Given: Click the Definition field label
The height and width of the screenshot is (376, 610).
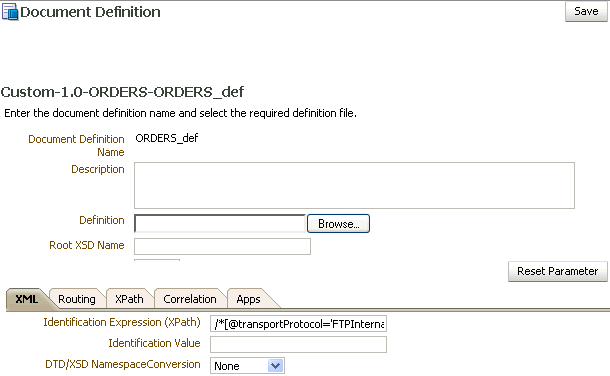Looking at the screenshot, I should tap(102, 220).
